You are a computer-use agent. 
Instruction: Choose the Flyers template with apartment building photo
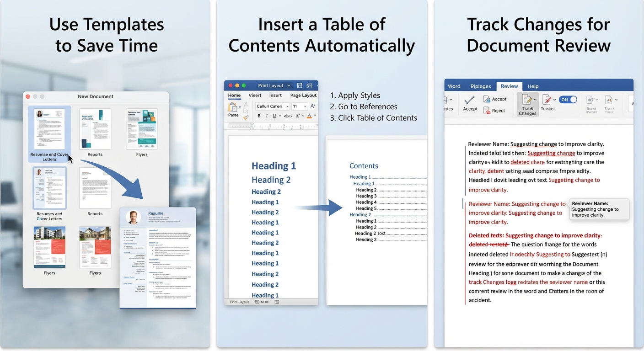[x=49, y=247]
